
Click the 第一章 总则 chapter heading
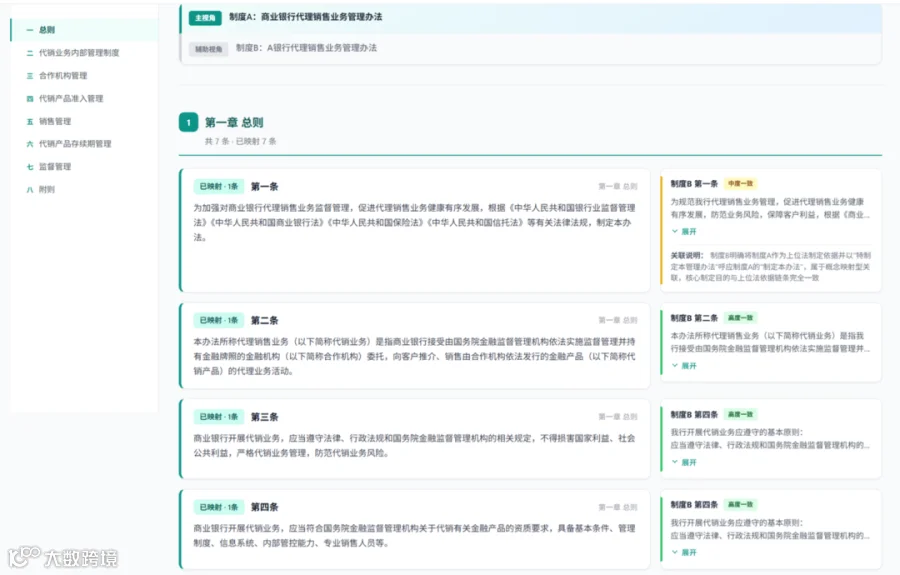click(x=234, y=122)
